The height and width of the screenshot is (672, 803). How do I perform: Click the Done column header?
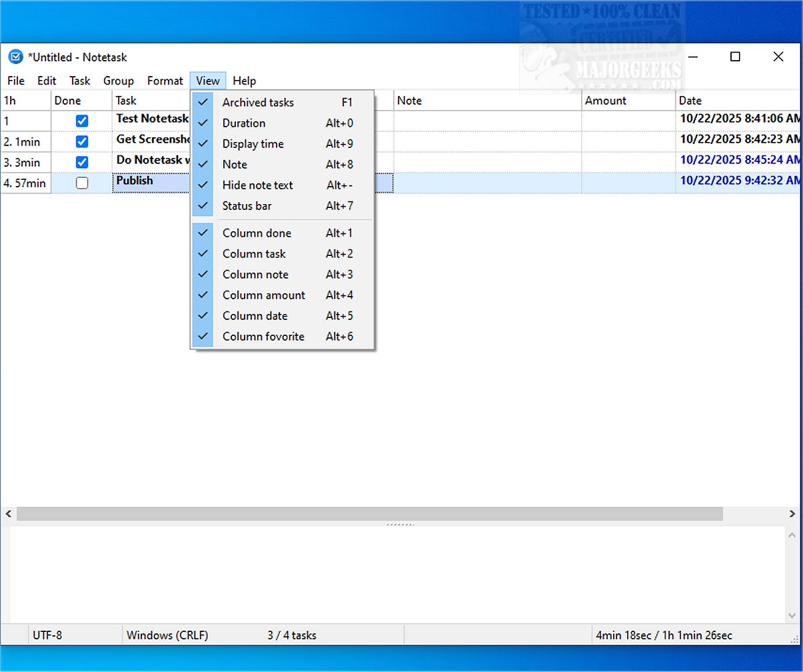(81, 101)
